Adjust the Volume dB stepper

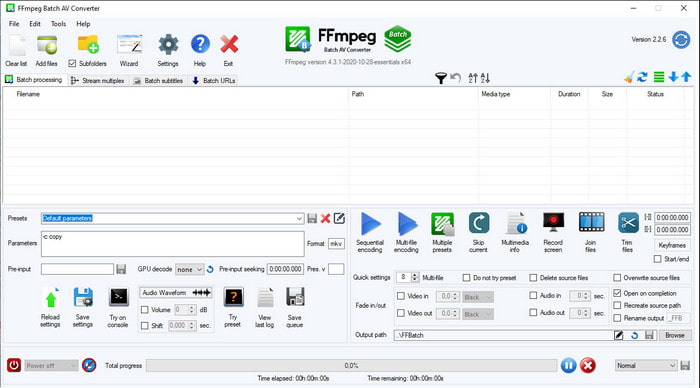[x=192, y=309]
